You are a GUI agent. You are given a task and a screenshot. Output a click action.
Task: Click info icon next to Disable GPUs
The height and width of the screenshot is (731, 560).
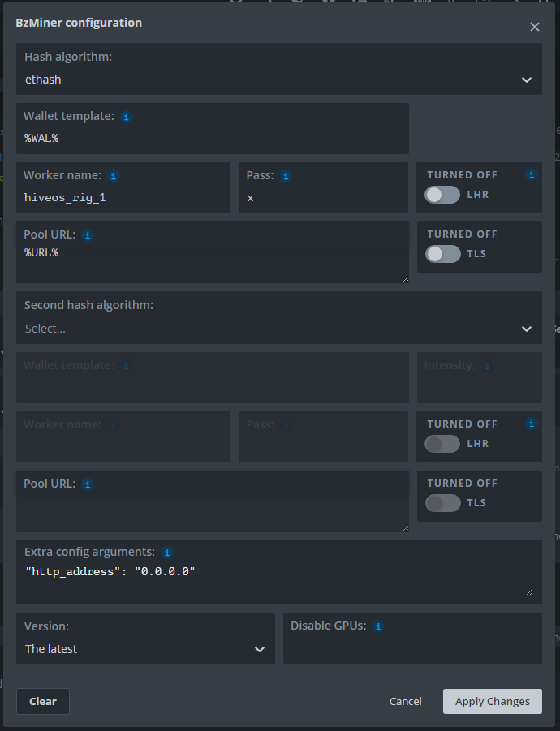point(378,626)
